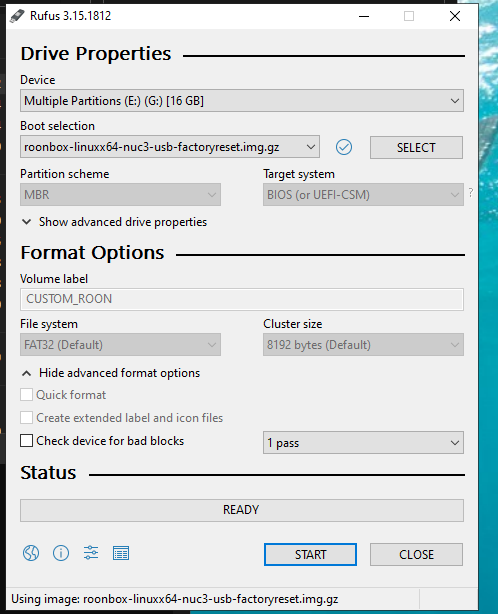Toggle the Quick format checkbox
Image resolution: width=498 pixels, height=614 pixels.
pos(26,395)
